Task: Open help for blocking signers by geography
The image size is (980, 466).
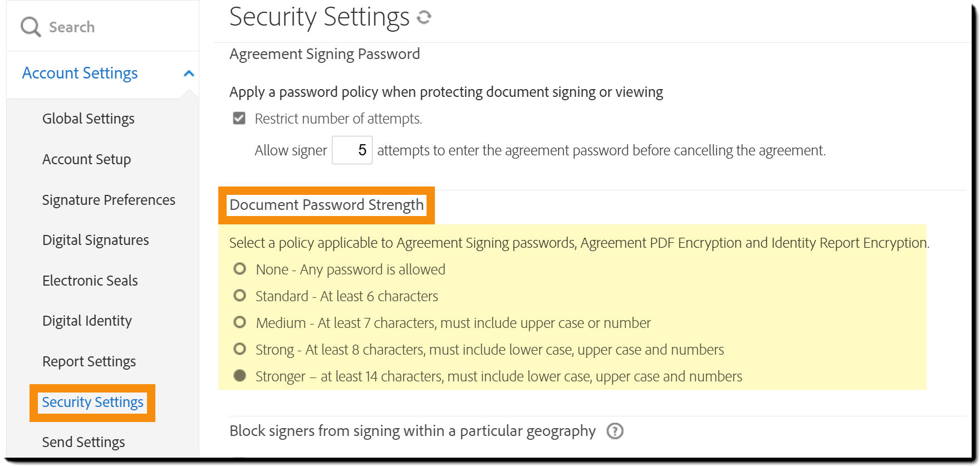Action: [615, 431]
